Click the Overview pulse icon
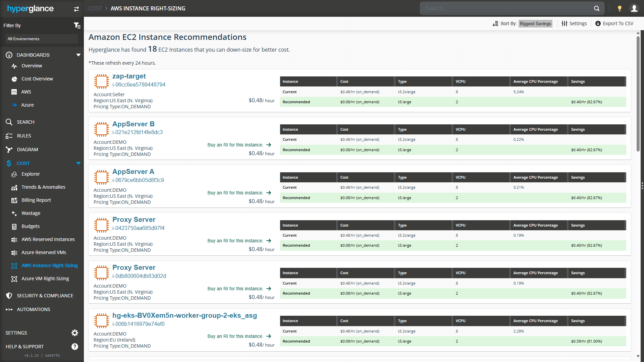Screen dimensions: 644x362 coord(14,66)
